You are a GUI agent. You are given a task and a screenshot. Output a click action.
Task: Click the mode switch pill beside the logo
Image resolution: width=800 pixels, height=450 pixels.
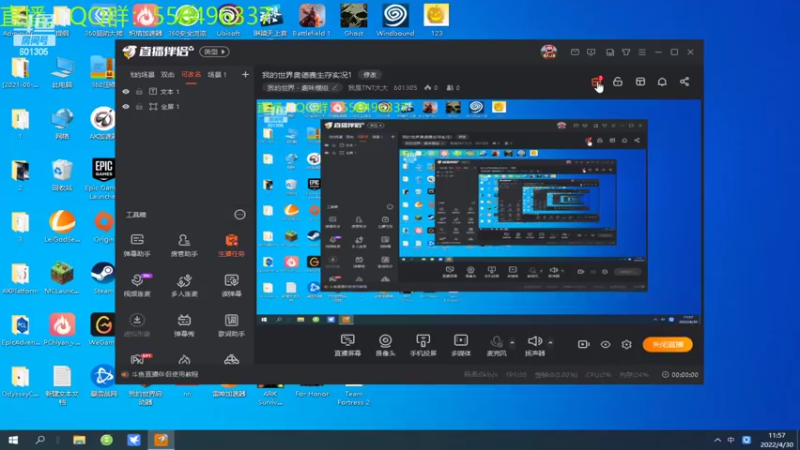tap(214, 52)
